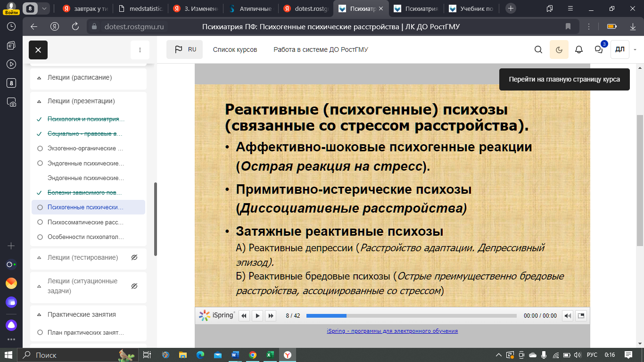Reload the page
The height and width of the screenshot is (362, 644).
pyautogui.click(x=75, y=26)
